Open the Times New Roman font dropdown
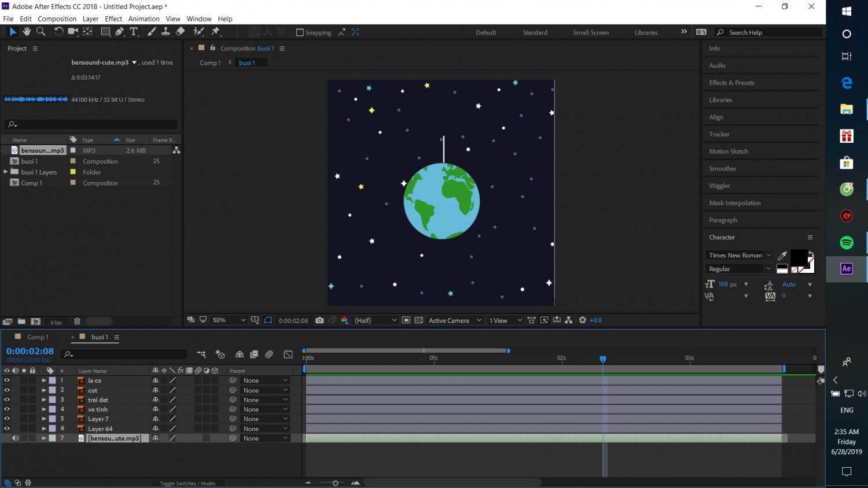The height and width of the screenshot is (488, 868). (739, 256)
